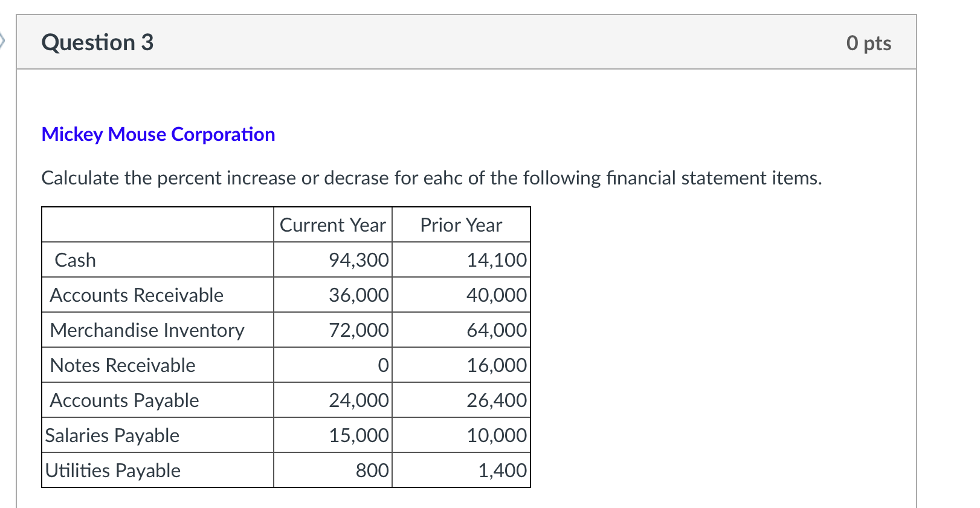Click Merchandise Inventory current value 72,000
This screenshot has height=508, width=980.
tap(359, 330)
